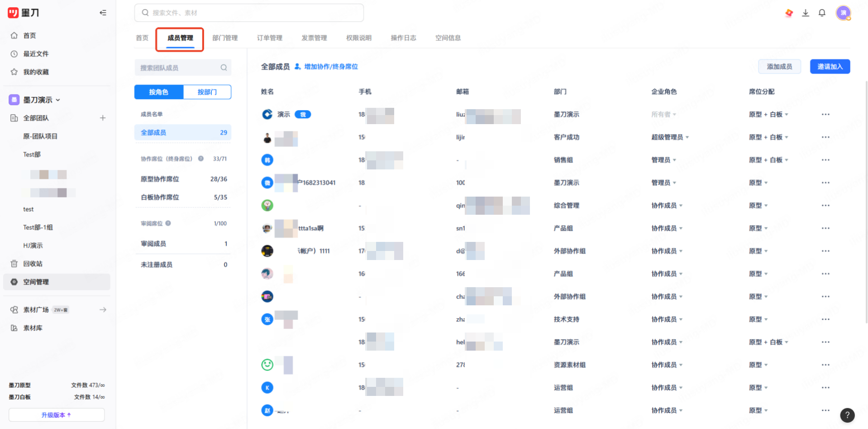Open more actions for the 客户成功 row
Image resolution: width=868 pixels, height=429 pixels.
point(825,137)
